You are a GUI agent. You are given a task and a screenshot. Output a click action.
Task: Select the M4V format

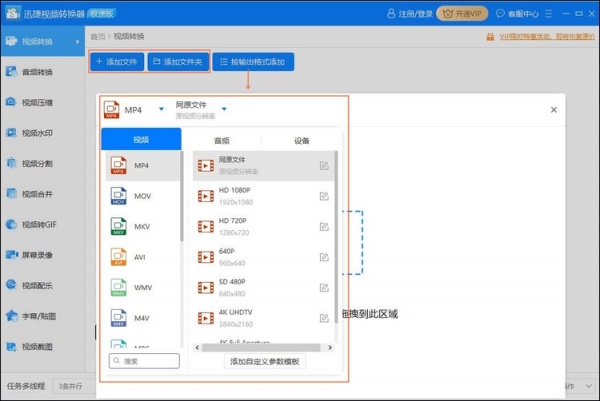click(142, 318)
